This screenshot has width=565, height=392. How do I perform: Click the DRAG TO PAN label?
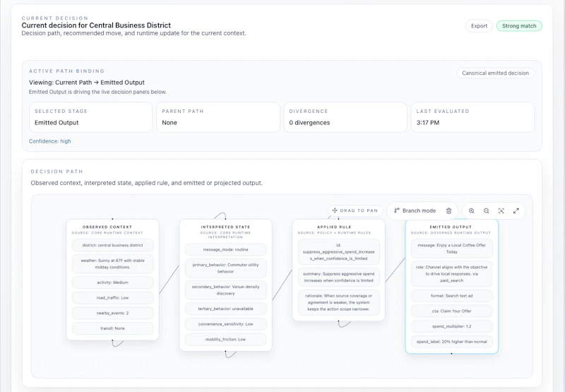click(359, 210)
